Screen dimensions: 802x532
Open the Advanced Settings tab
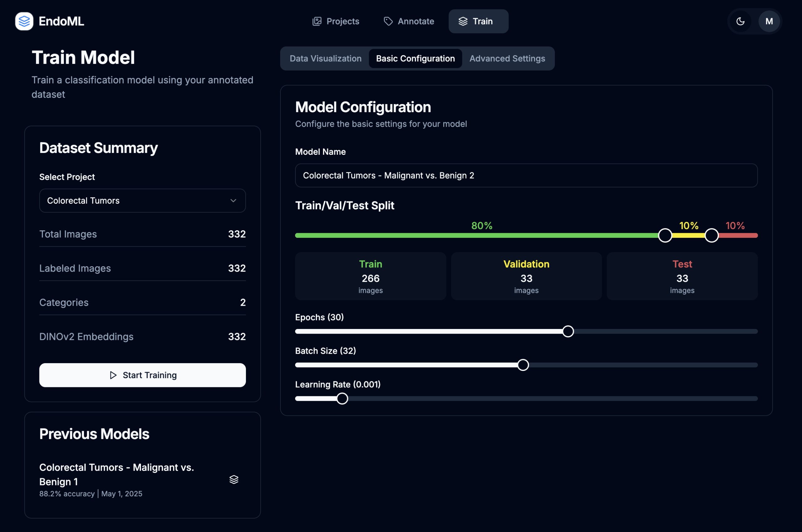click(x=507, y=58)
